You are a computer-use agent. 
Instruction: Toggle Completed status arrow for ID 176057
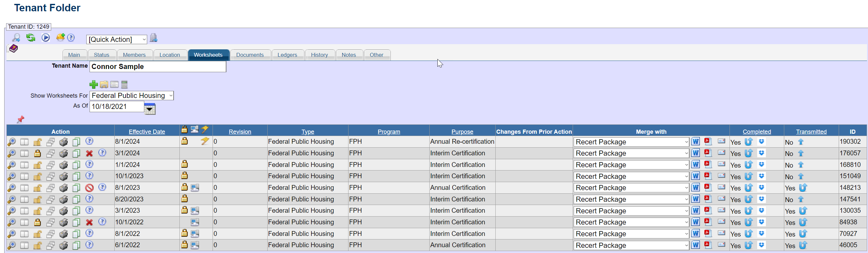749,153
